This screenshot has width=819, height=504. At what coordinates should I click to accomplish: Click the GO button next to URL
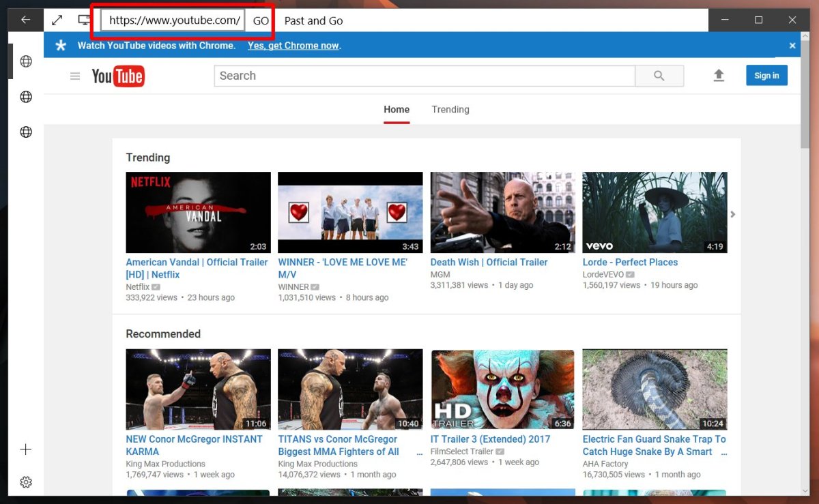pos(261,20)
